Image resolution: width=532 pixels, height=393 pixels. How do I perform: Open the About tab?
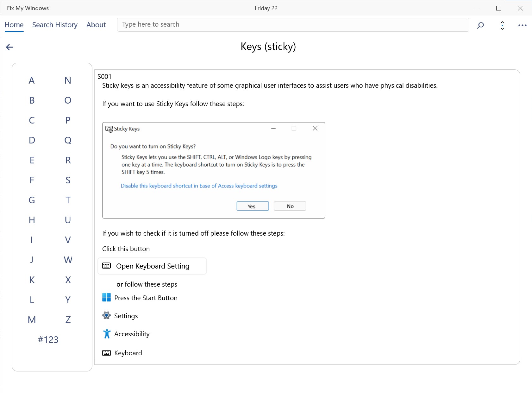96,25
